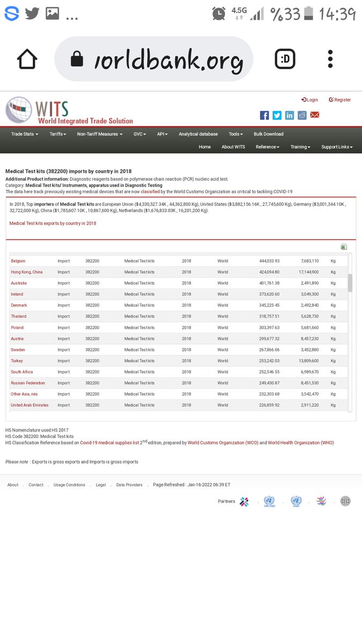Expand the API menu

pyautogui.click(x=162, y=134)
